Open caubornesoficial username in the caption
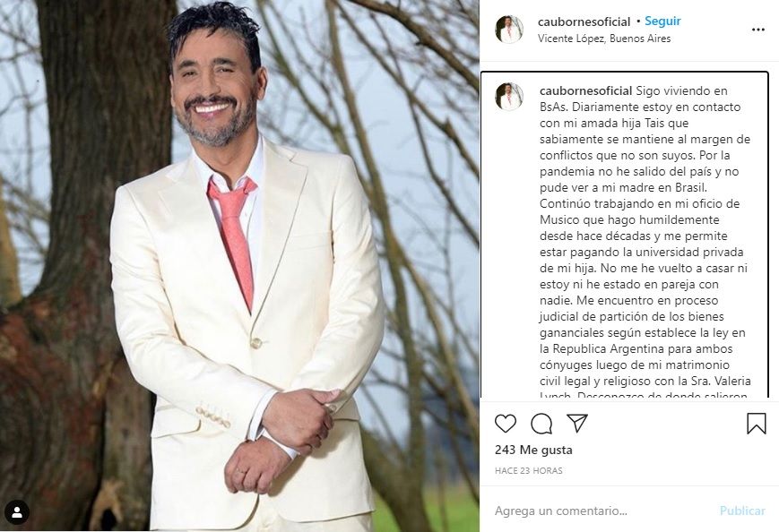Viewport: 779px width, 532px height. [x=585, y=90]
